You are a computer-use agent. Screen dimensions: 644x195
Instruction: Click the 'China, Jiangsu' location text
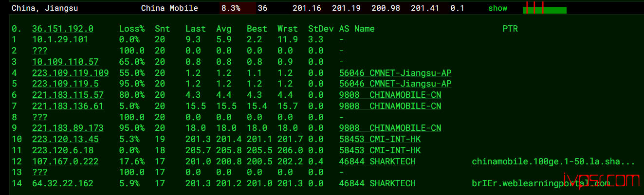pyautogui.click(x=45, y=8)
